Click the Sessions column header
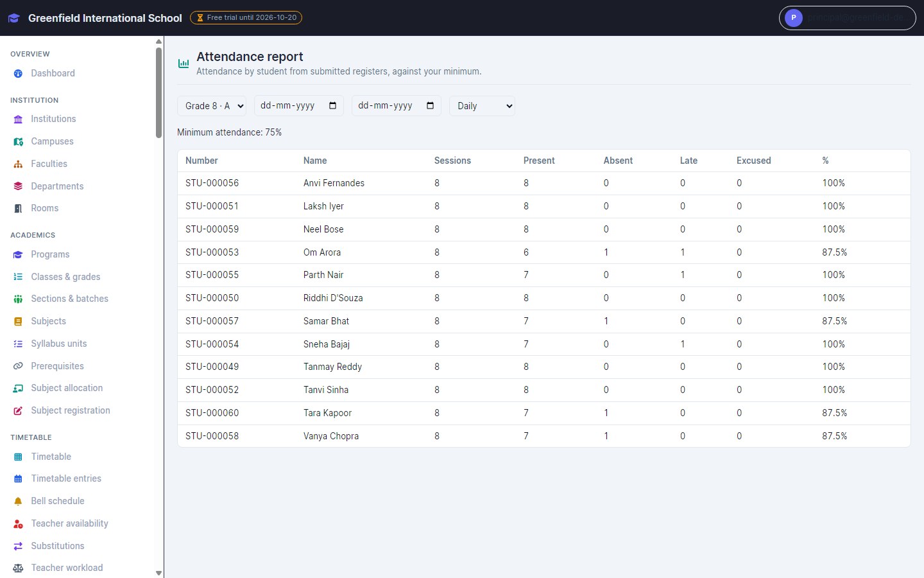This screenshot has width=924, height=578. 452,161
